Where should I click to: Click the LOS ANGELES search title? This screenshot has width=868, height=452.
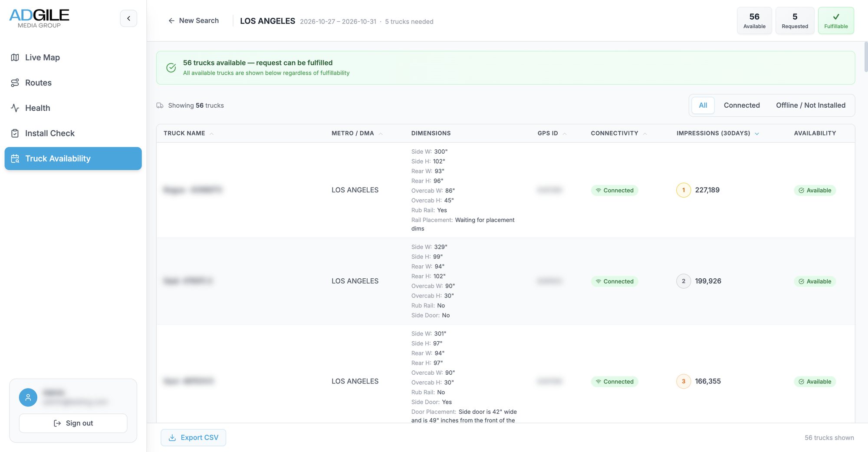(267, 21)
